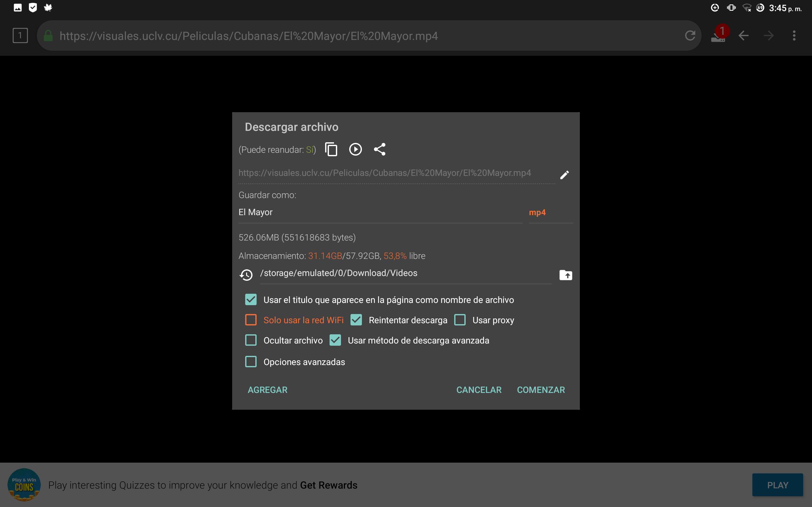Expand Opciones avanzadas checkbox

point(251,362)
